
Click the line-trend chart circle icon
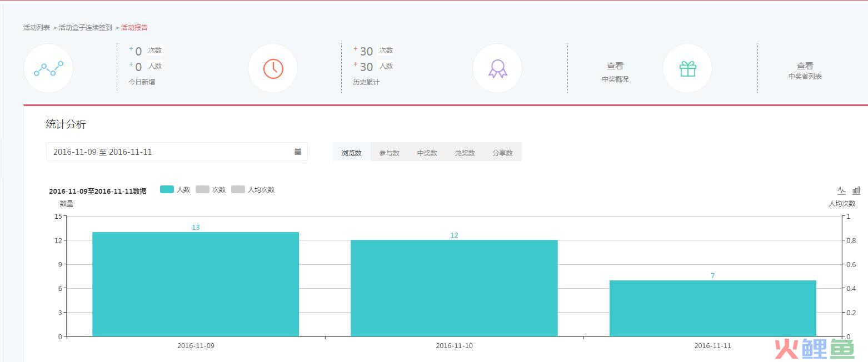pos(48,68)
